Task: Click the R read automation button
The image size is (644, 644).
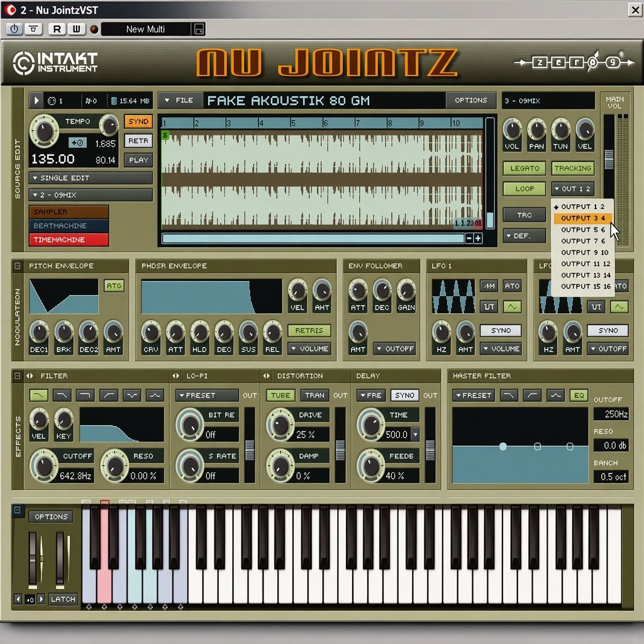Action: [x=57, y=29]
